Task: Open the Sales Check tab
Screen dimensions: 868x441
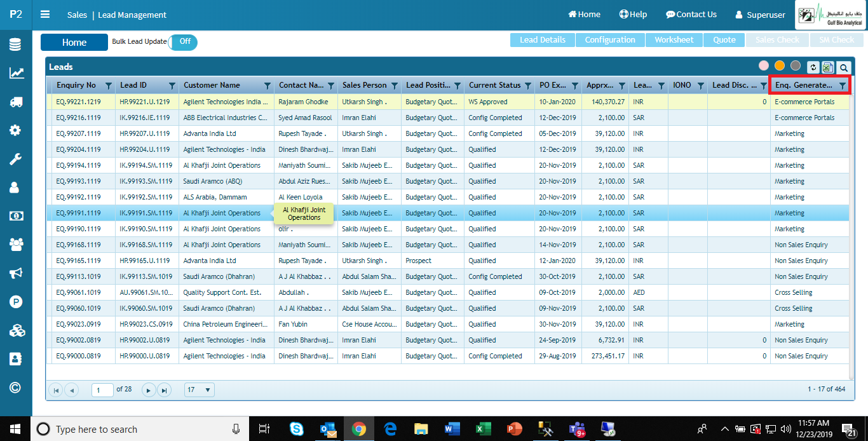Action: 778,40
